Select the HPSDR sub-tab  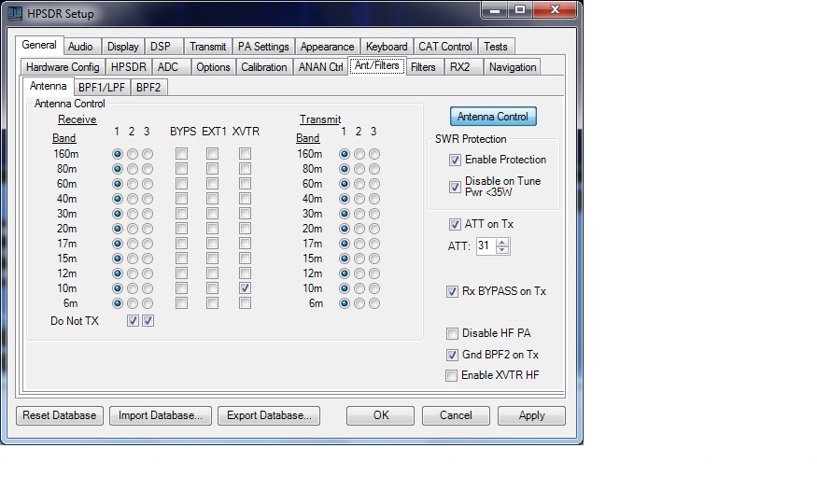tap(129, 67)
